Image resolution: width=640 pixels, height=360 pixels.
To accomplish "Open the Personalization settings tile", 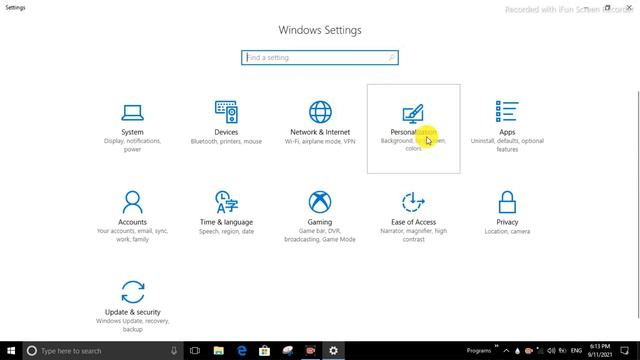I will click(x=413, y=129).
